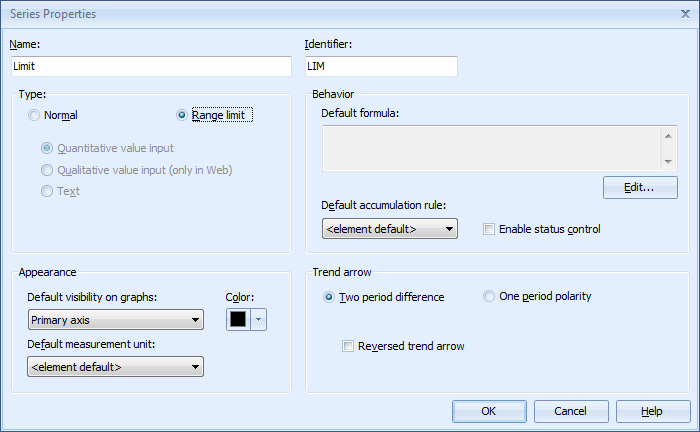Open Default accumulation rule dropdown
The width and height of the screenshot is (700, 432).
tap(390, 229)
